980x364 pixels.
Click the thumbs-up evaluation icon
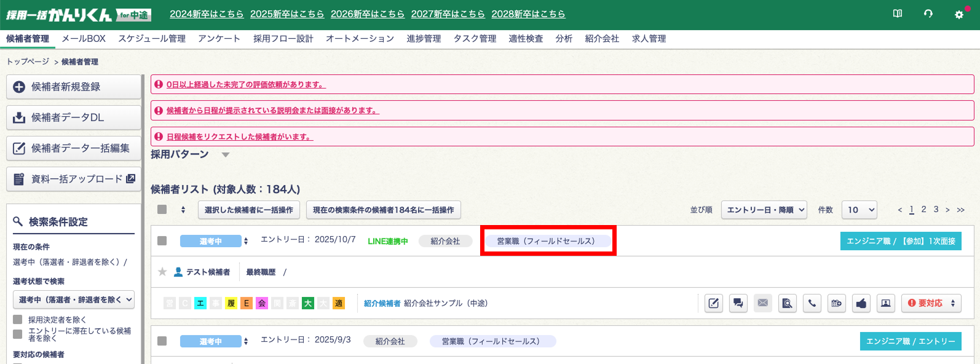click(861, 303)
